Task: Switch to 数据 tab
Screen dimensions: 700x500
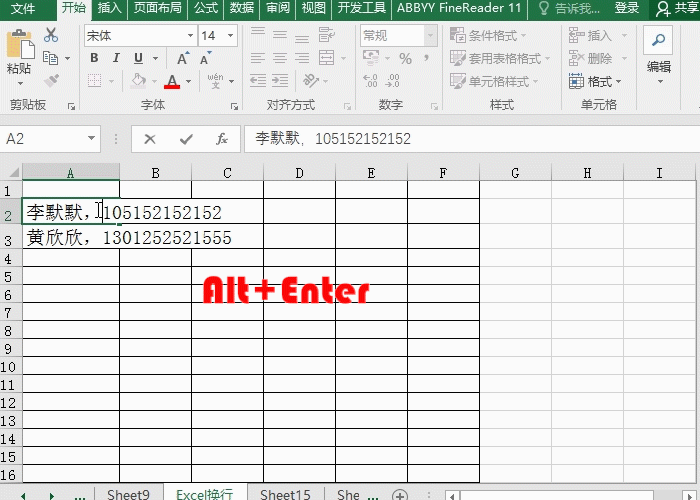Action: (242, 8)
